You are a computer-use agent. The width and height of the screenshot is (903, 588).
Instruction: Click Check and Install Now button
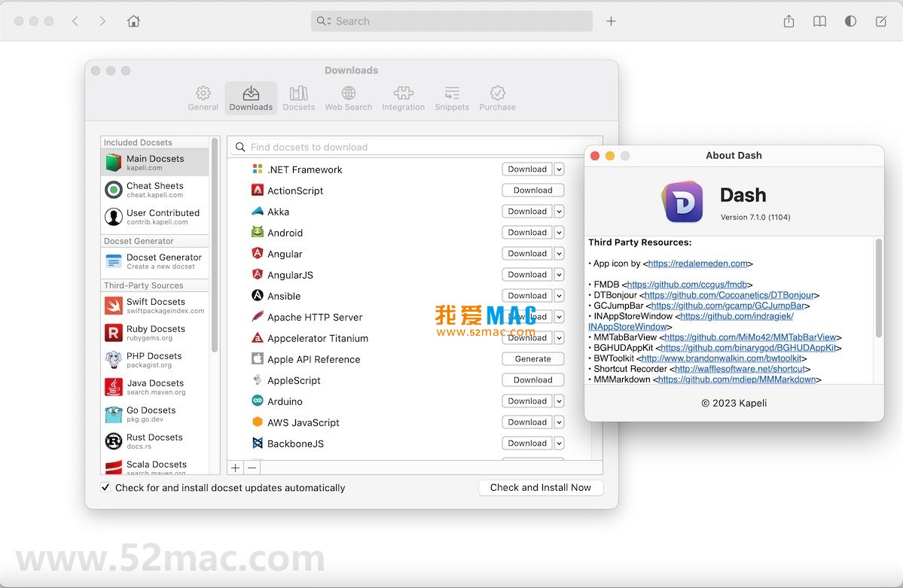pyautogui.click(x=541, y=488)
